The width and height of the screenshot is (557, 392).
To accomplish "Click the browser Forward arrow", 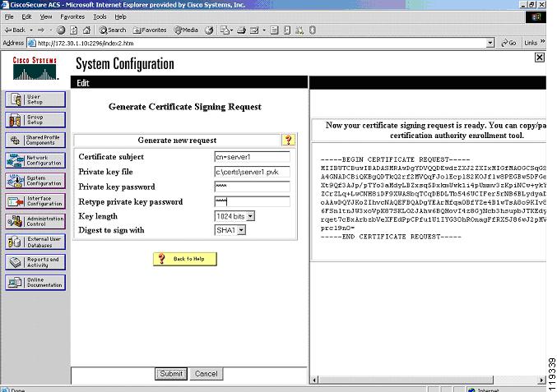I will tap(41, 30).
